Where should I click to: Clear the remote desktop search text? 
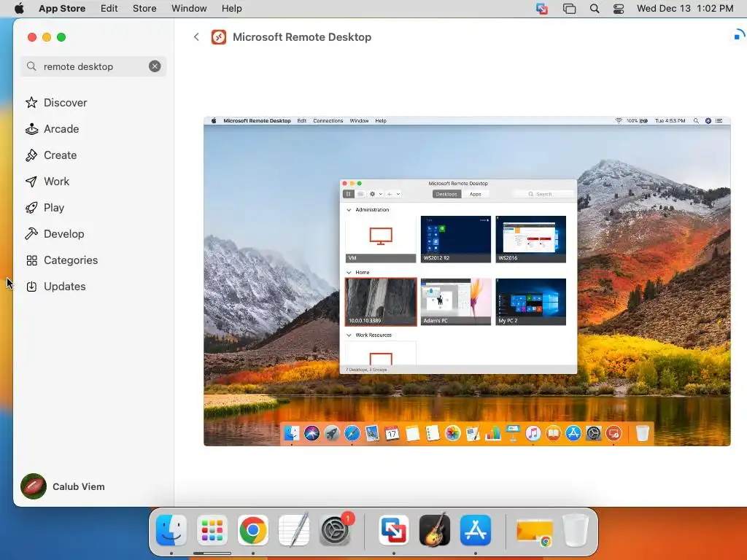coord(155,66)
